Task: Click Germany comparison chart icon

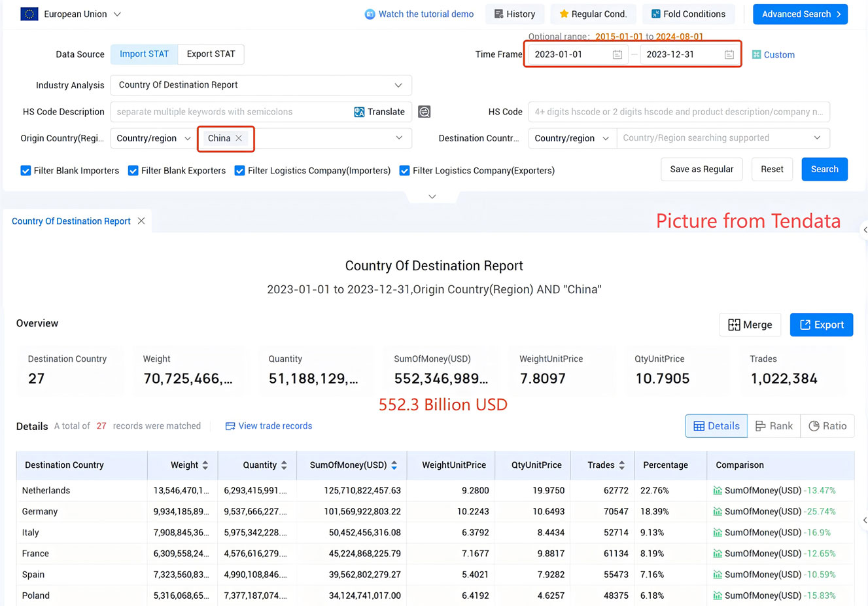Action: (x=718, y=512)
